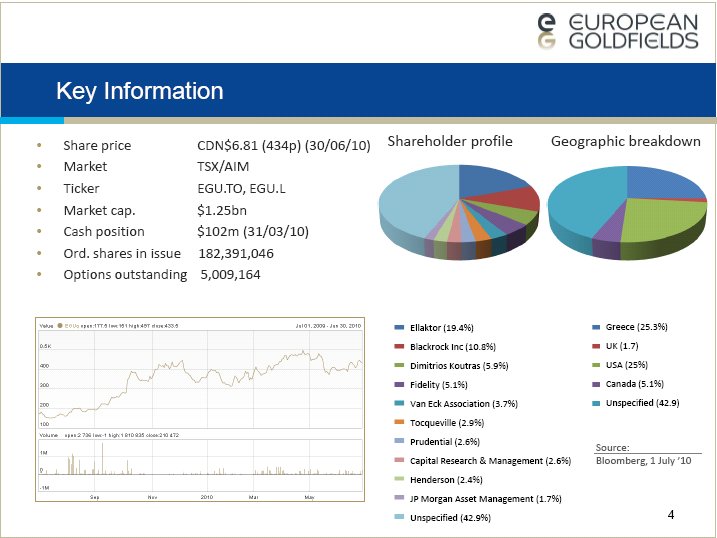
Task: Select the 'Key Information' slide title
Action: (x=139, y=91)
